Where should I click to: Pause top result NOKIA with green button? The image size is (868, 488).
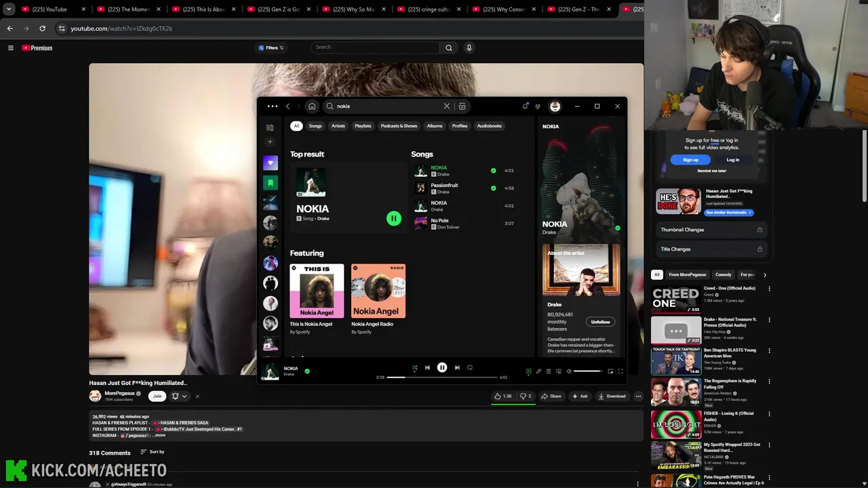tap(393, 218)
